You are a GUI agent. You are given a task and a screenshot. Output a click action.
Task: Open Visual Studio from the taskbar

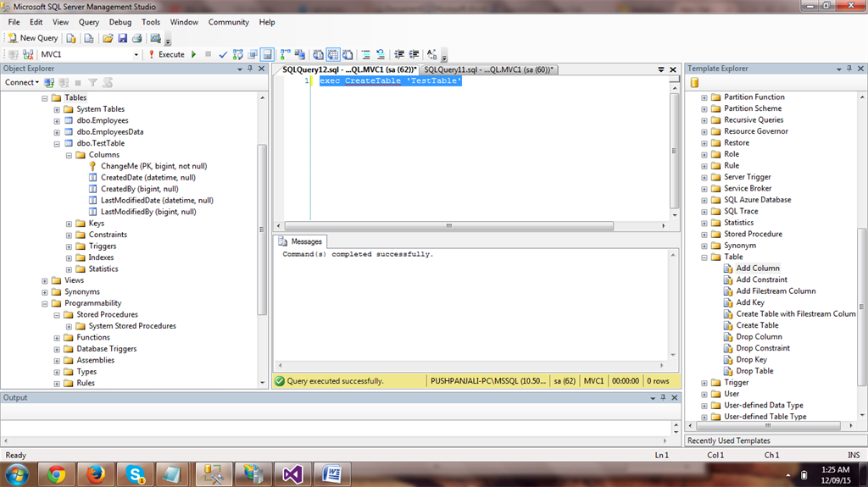pos(292,474)
